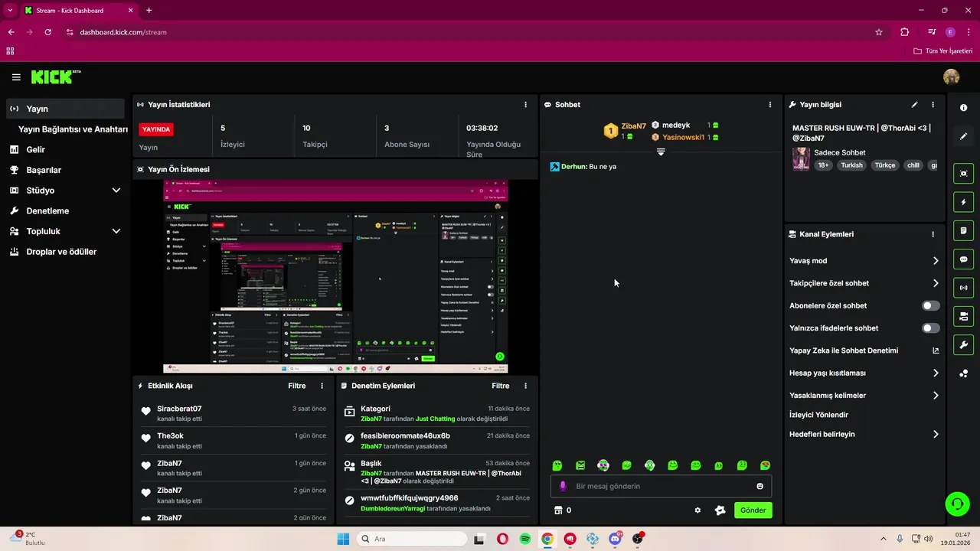
Task: Open the hamburger navigation menu
Action: point(16,77)
